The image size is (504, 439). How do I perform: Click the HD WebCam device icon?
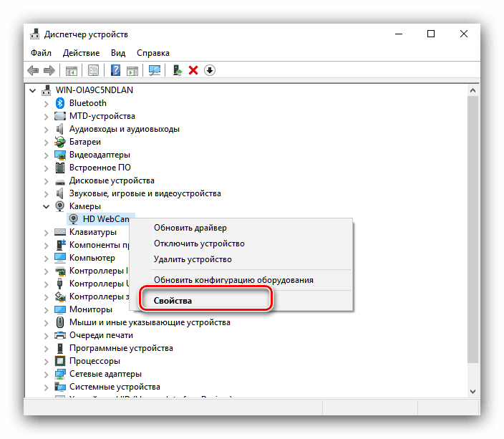click(74, 219)
